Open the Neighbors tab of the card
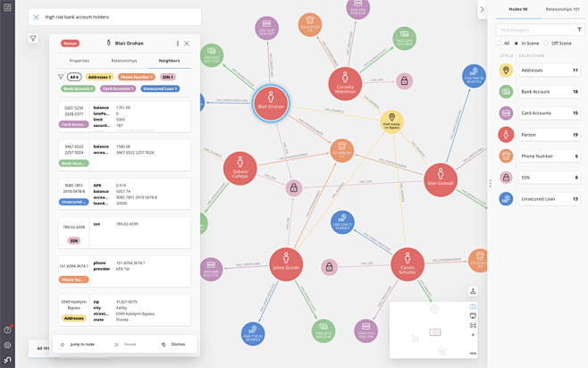This screenshot has height=368, width=588. pos(169,61)
